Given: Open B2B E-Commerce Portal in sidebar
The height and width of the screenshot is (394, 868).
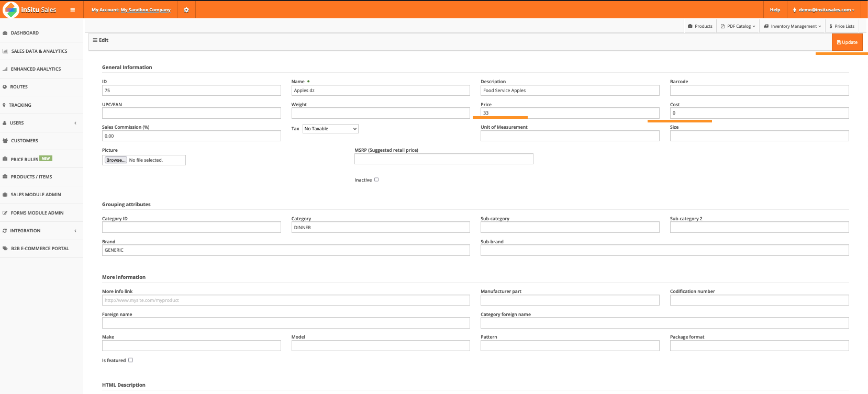Looking at the screenshot, I should 40,249.
